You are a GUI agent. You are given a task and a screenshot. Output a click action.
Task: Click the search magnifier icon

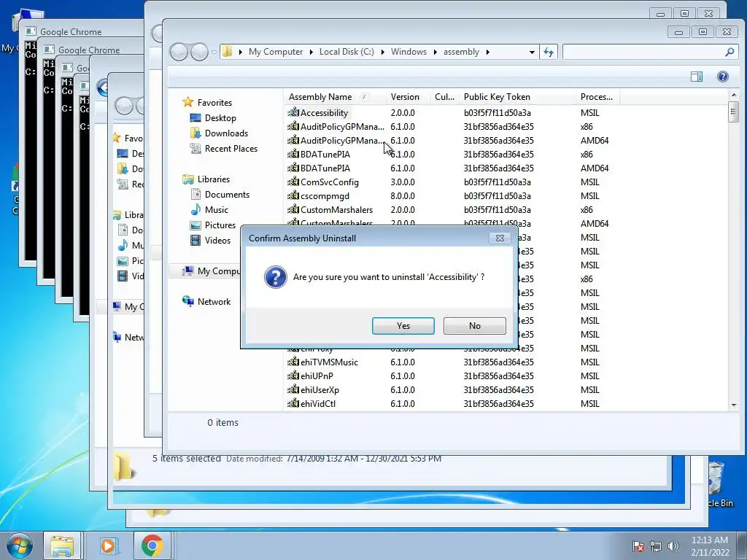coord(729,52)
